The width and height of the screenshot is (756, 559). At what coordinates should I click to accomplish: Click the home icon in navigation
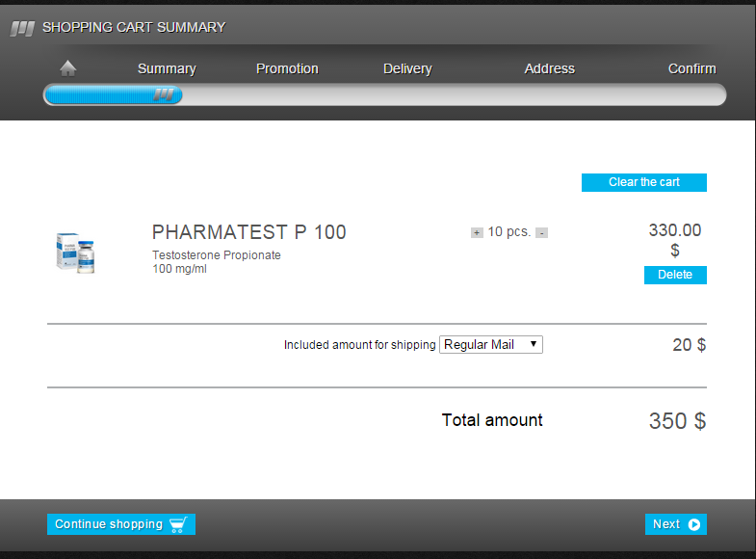[67, 68]
